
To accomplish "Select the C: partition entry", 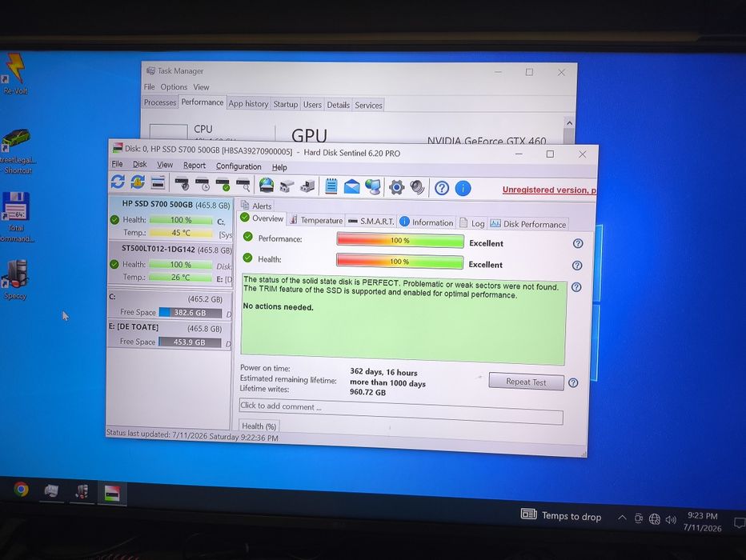I will (x=170, y=306).
